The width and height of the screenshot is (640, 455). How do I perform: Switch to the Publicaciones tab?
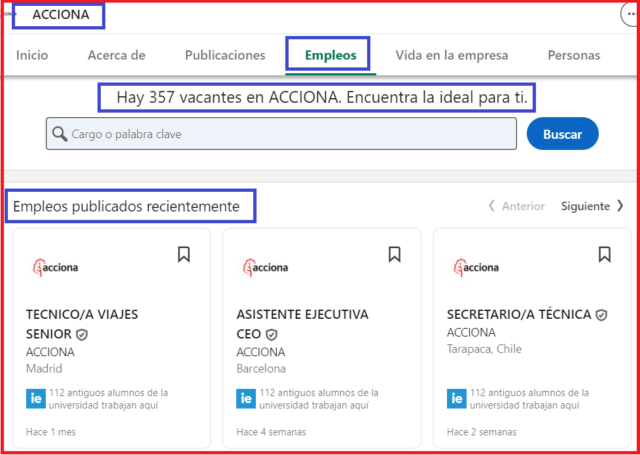click(225, 55)
